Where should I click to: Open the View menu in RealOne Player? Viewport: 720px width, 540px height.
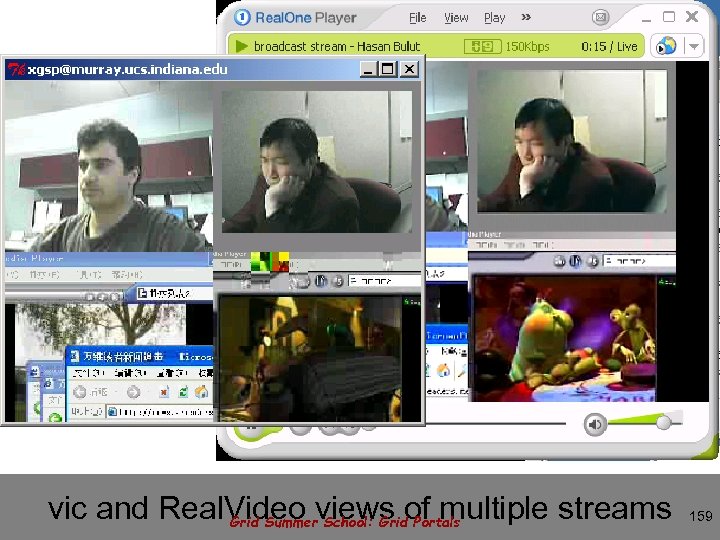click(456, 18)
